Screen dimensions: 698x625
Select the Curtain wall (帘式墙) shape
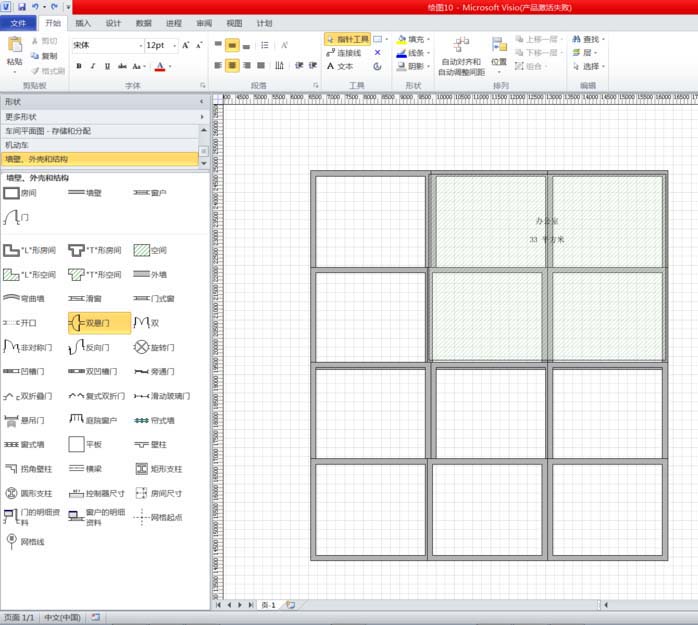[154, 420]
